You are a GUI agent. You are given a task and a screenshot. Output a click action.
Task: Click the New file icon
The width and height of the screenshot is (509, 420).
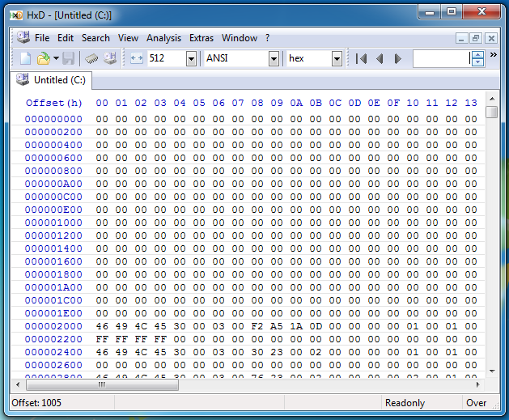tap(25, 58)
